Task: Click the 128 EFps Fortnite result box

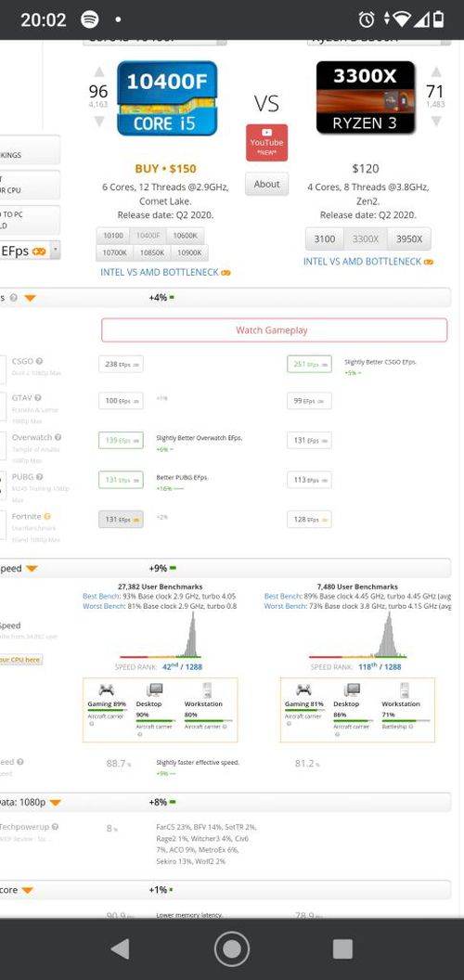Action: (309, 520)
